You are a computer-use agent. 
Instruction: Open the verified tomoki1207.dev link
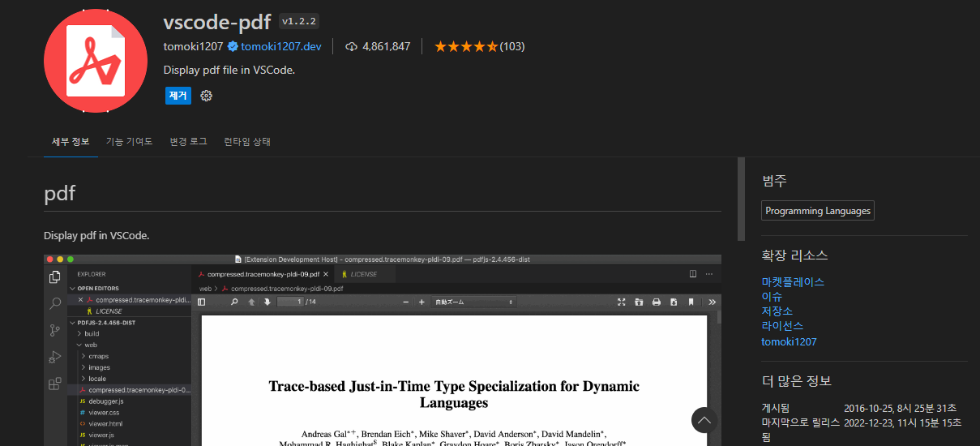(x=274, y=46)
